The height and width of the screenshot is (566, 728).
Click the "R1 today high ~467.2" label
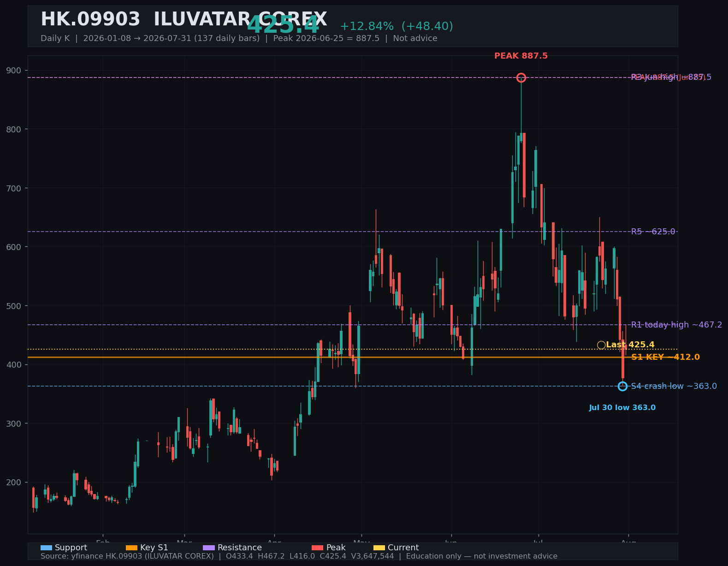click(x=676, y=325)
